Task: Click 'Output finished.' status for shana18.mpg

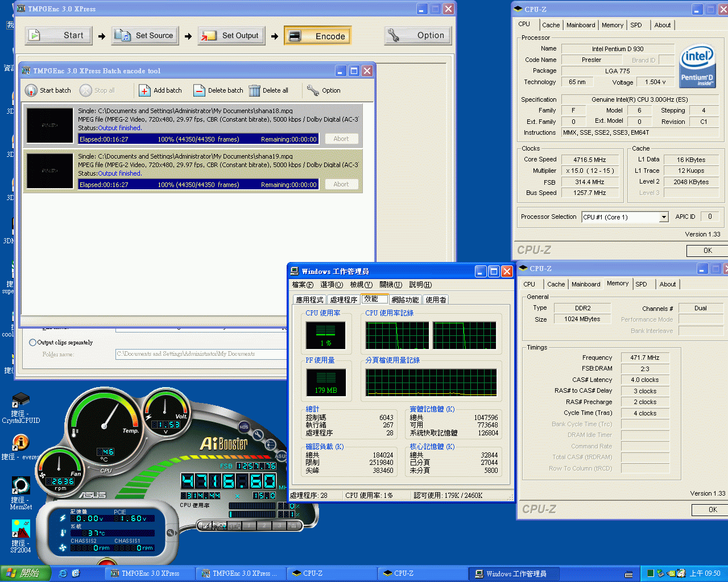Action: [120, 128]
